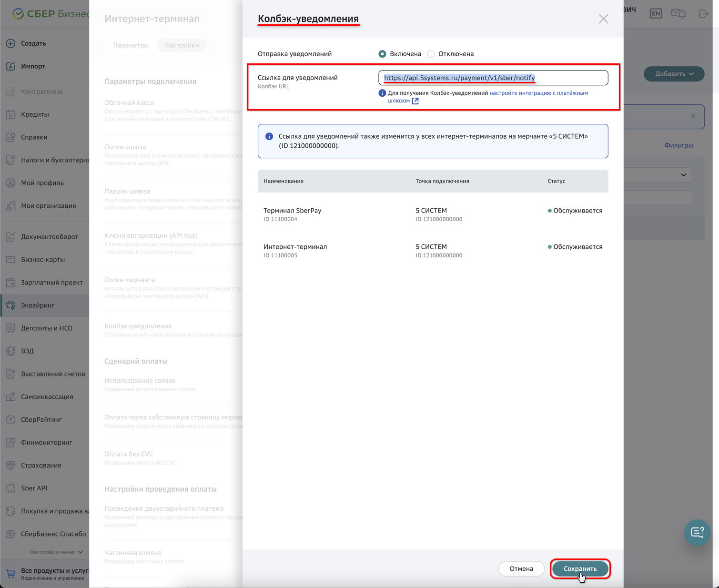Click the callback URL input field
719x588 pixels.
pyautogui.click(x=493, y=78)
